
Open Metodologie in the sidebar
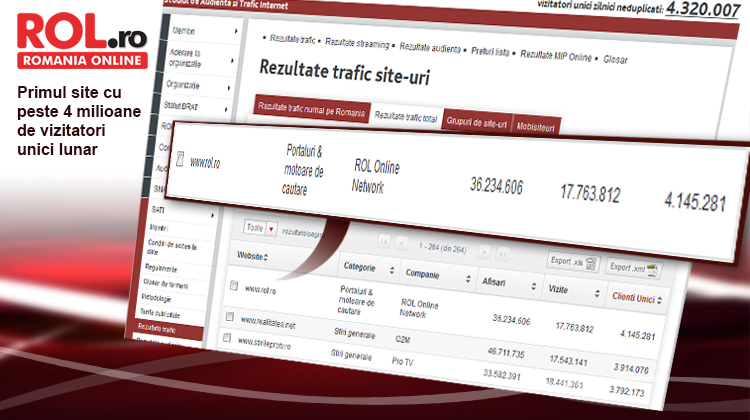(x=156, y=298)
